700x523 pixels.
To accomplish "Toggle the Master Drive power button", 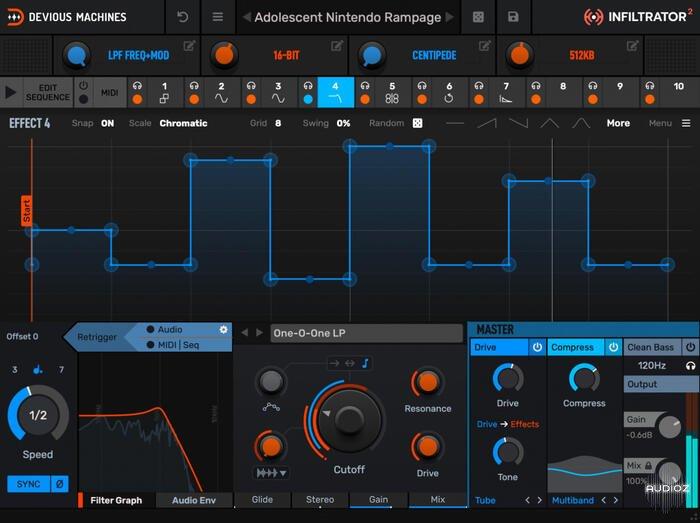I will 537,347.
